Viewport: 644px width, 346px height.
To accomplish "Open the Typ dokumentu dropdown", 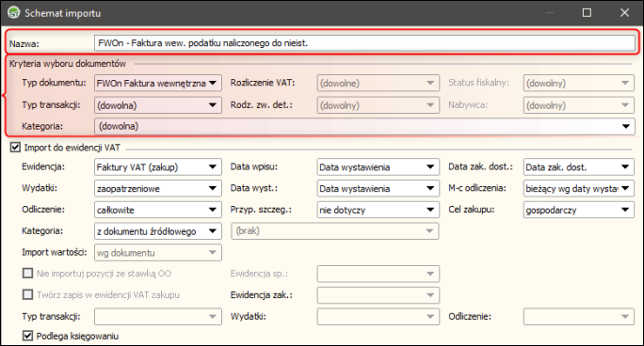I will click(x=158, y=84).
